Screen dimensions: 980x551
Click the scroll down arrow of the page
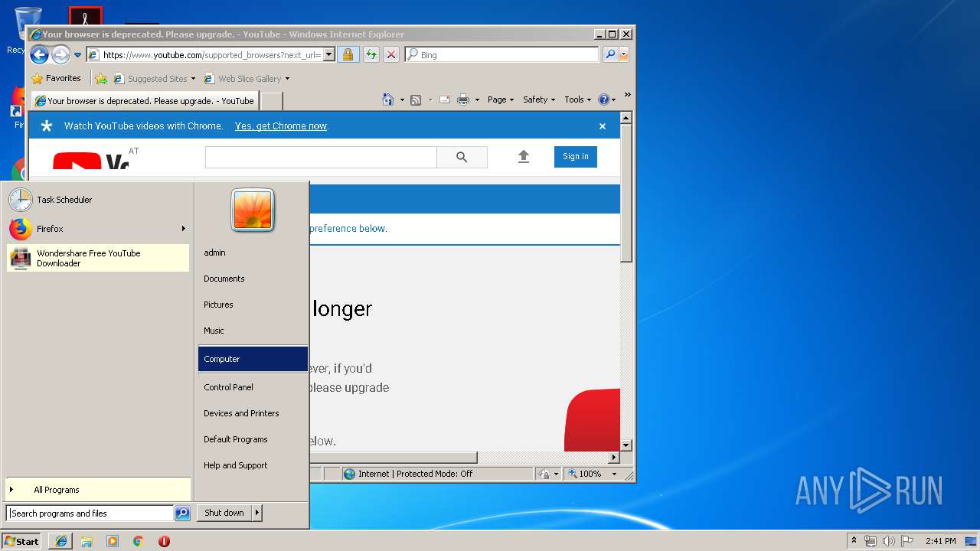click(626, 445)
